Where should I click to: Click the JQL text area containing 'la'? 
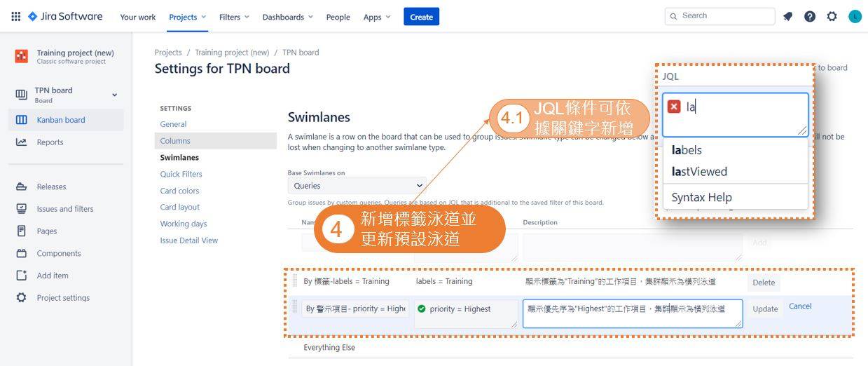[x=735, y=115]
